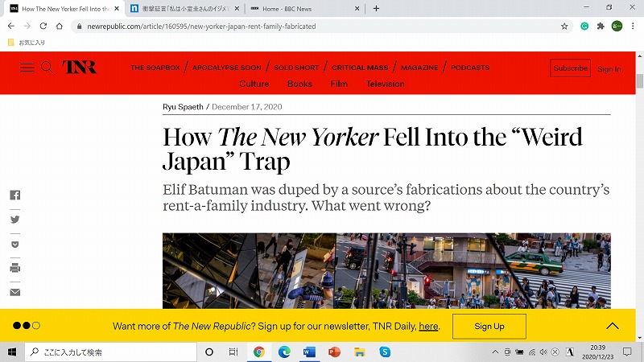Click the yellow Sign Up button
Image resolution: width=644 pixels, height=362 pixels.
489,327
